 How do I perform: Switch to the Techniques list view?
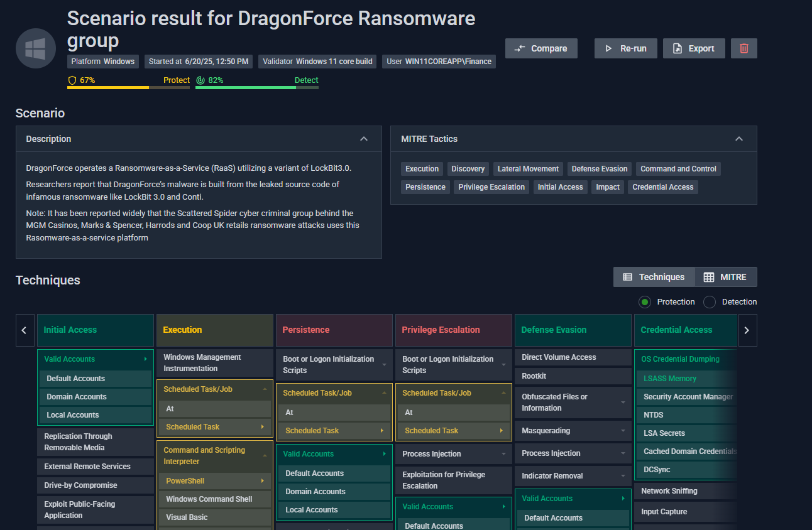(654, 277)
